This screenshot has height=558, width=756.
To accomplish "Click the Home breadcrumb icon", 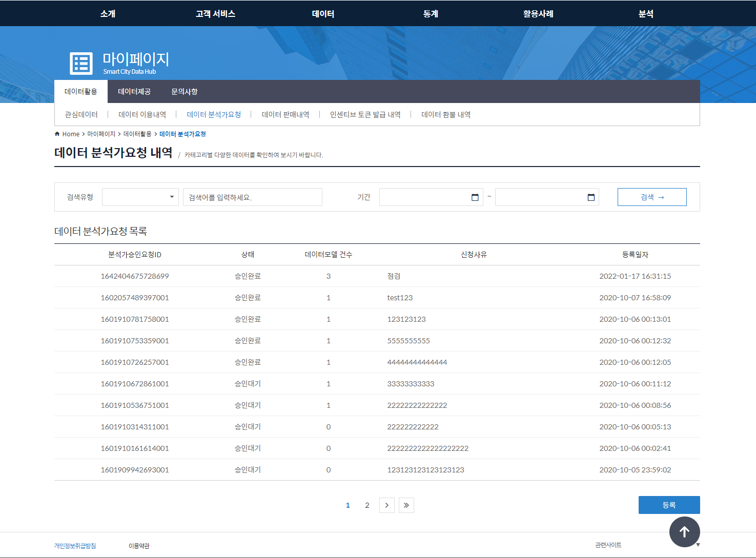I will pos(57,134).
